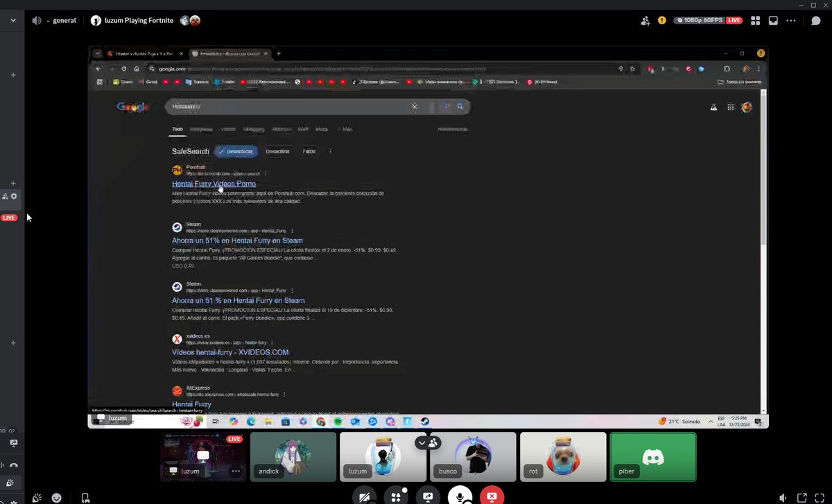Adjust the stream volume speaker icon
Screen dimensions: 832x504
(x=783, y=498)
